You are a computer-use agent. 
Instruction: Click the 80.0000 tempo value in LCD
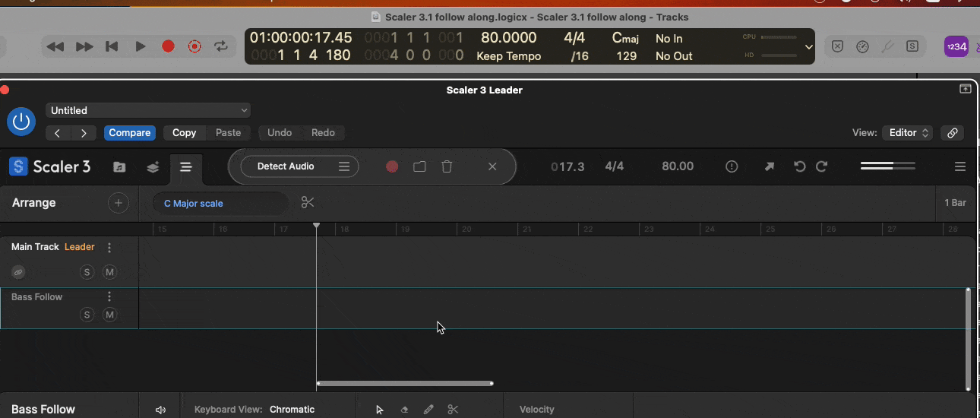508,38
